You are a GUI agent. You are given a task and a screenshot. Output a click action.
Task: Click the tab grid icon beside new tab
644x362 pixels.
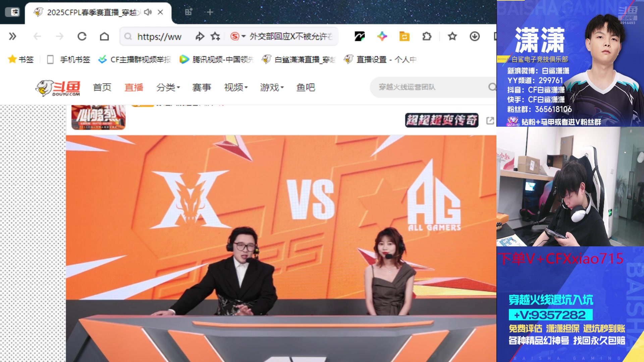pos(189,12)
